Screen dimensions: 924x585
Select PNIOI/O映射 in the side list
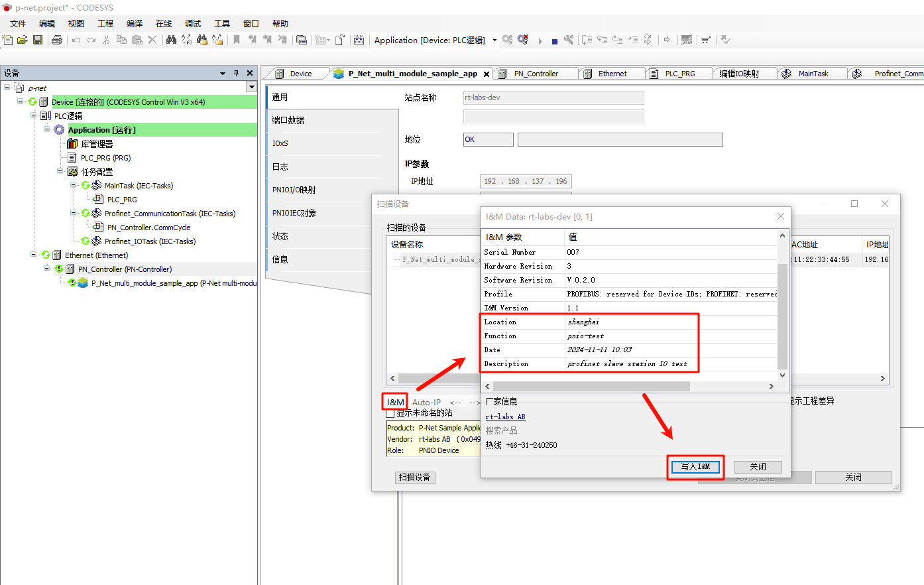[x=294, y=190]
